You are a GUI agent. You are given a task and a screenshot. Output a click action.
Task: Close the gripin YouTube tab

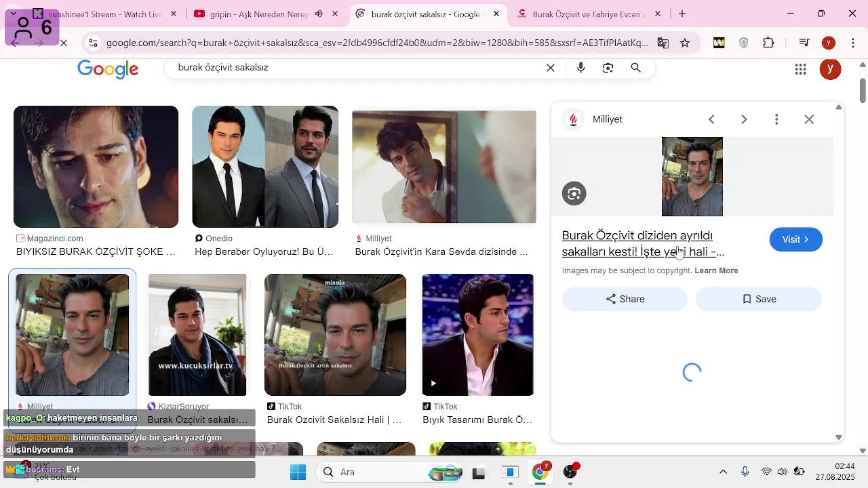[x=335, y=14]
